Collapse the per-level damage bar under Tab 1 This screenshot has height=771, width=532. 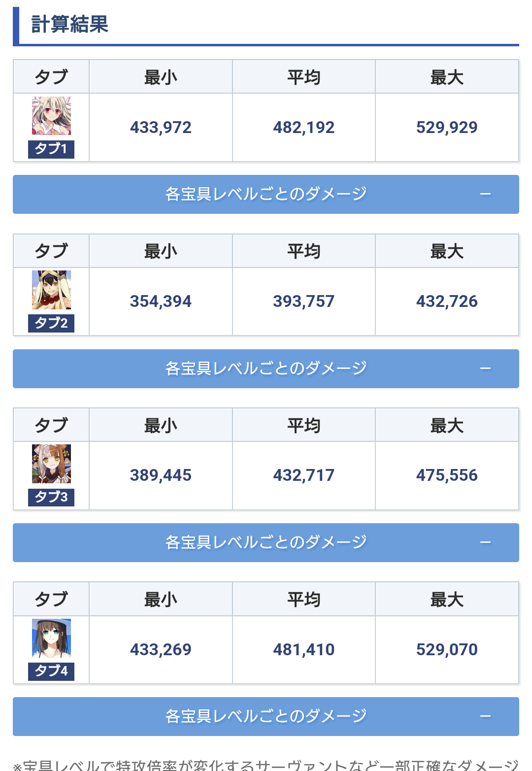266,194
